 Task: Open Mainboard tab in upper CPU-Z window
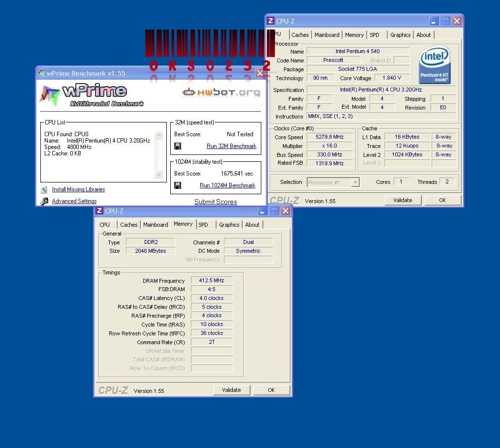(x=327, y=35)
